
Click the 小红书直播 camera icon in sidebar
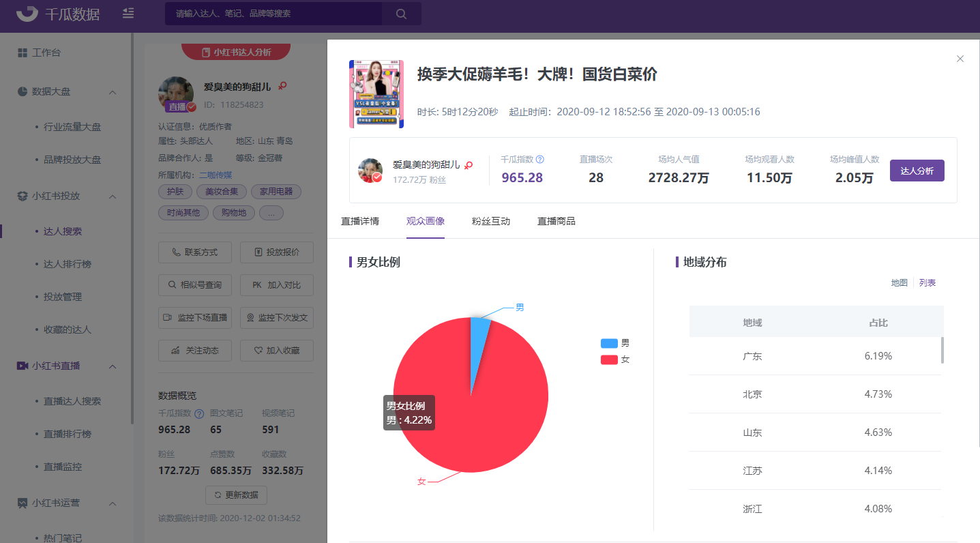point(23,366)
